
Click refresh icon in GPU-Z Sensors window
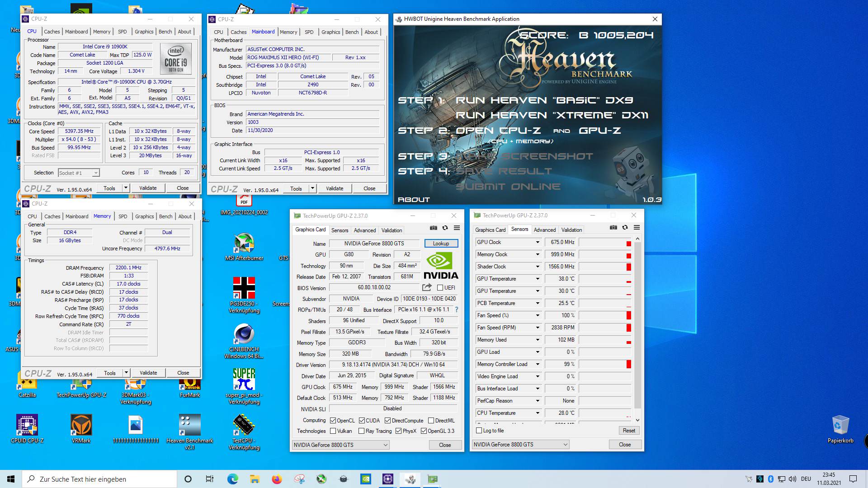coord(625,227)
